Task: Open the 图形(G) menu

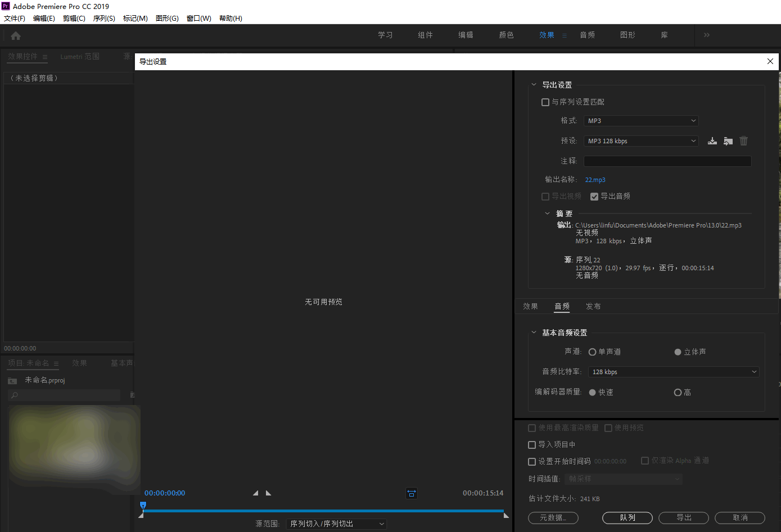Action: pyautogui.click(x=167, y=19)
